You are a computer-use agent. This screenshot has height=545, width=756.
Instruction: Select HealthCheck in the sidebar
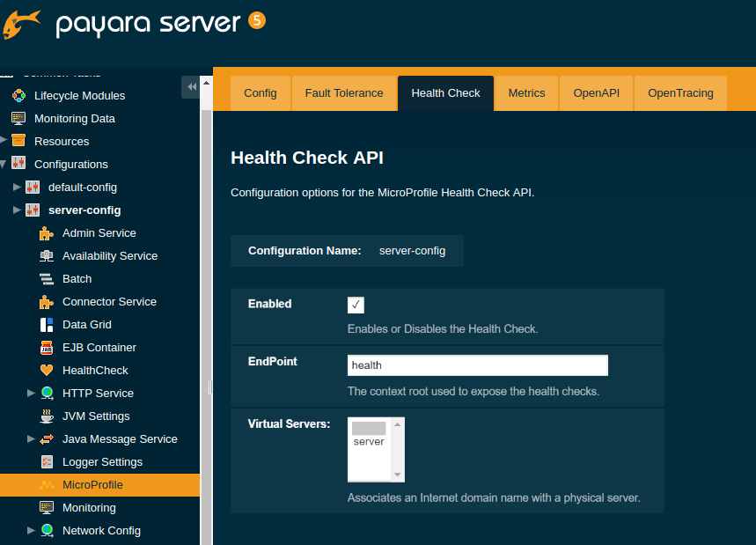coord(95,371)
